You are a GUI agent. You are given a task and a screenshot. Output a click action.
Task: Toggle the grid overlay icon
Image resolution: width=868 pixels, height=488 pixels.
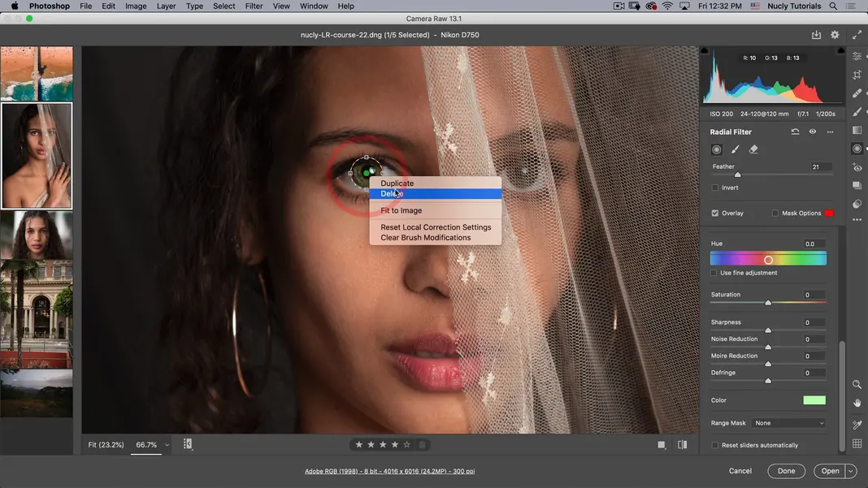857,443
